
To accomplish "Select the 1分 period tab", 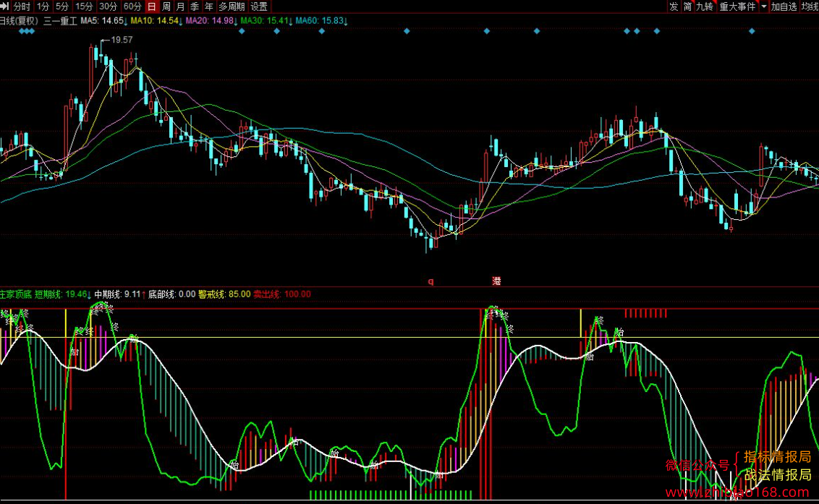I will pyautogui.click(x=43, y=7).
